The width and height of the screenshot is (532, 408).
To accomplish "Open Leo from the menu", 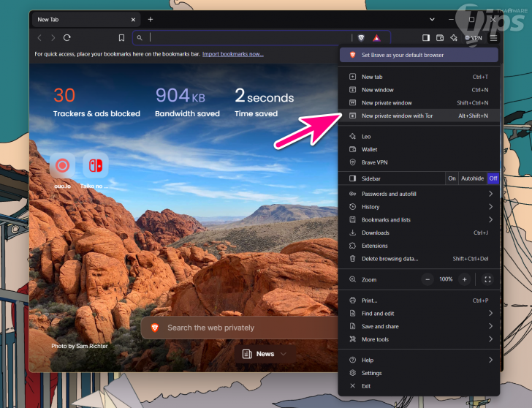I will click(x=419, y=137).
